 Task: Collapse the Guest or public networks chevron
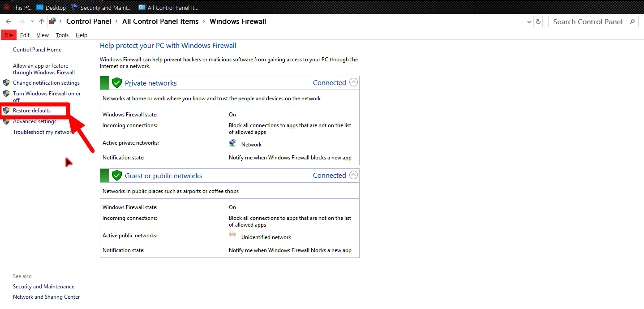(353, 175)
